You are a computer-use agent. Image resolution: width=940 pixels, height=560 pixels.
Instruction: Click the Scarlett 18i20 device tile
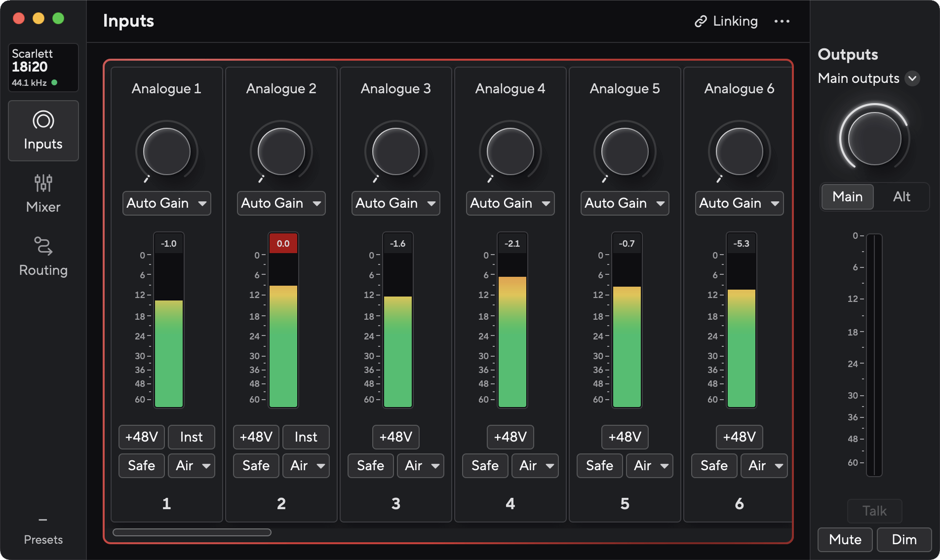tap(43, 68)
